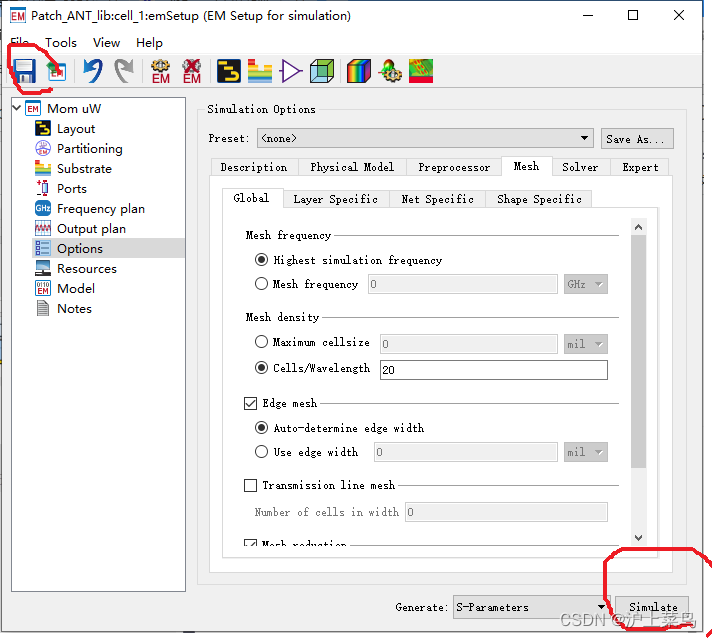The image size is (712, 638).
Task: Click the rainbow color visualization icon
Action: tap(359, 71)
